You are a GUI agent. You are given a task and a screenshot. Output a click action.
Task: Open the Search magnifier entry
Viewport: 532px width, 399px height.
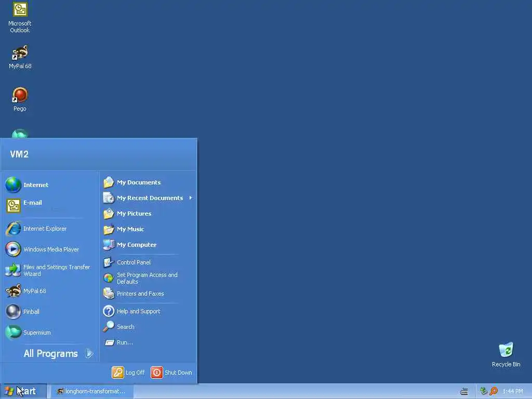point(148,327)
